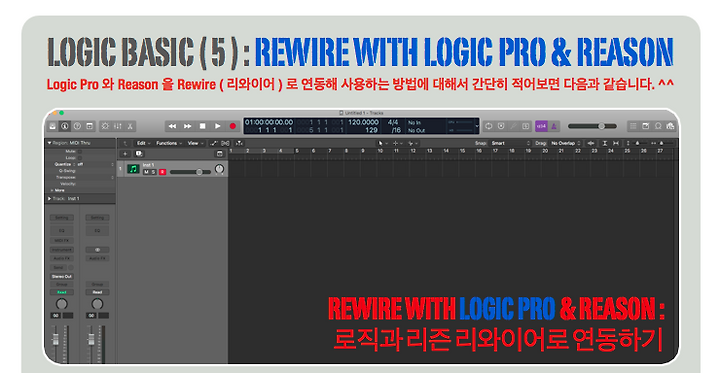Viewport: 720px width, 373px height.
Task: Collapse the Region: MIDI Thru disclosure triangle
Action: (49, 143)
